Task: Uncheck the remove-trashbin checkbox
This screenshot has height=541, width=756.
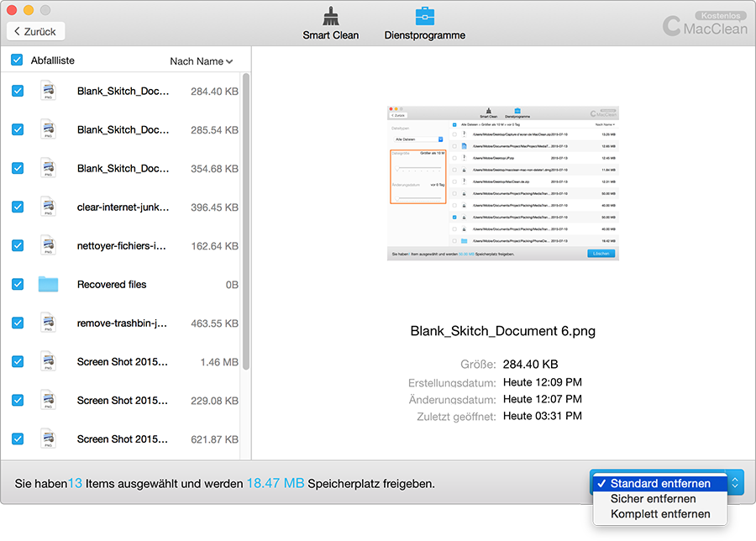Action: click(18, 323)
